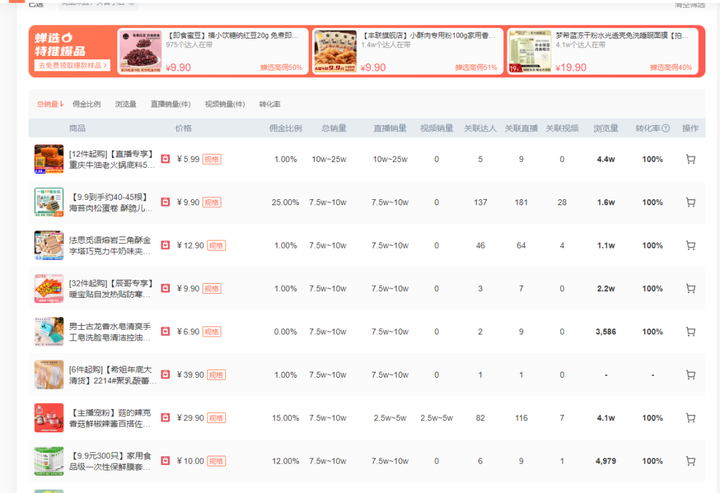Open the 海苔肉松蛋卷 product title
The width and height of the screenshot is (720, 493).
112,202
